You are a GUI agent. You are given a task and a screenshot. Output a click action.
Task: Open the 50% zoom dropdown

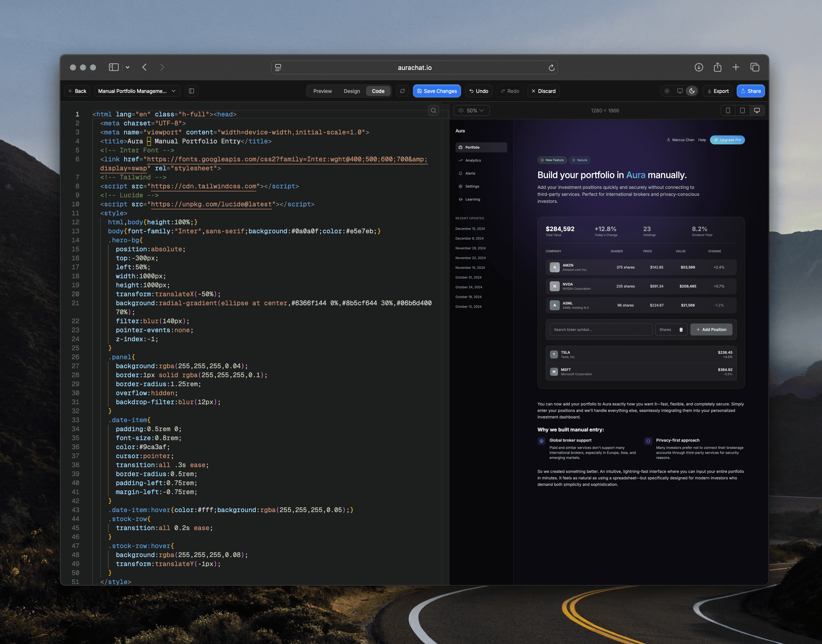pos(471,110)
